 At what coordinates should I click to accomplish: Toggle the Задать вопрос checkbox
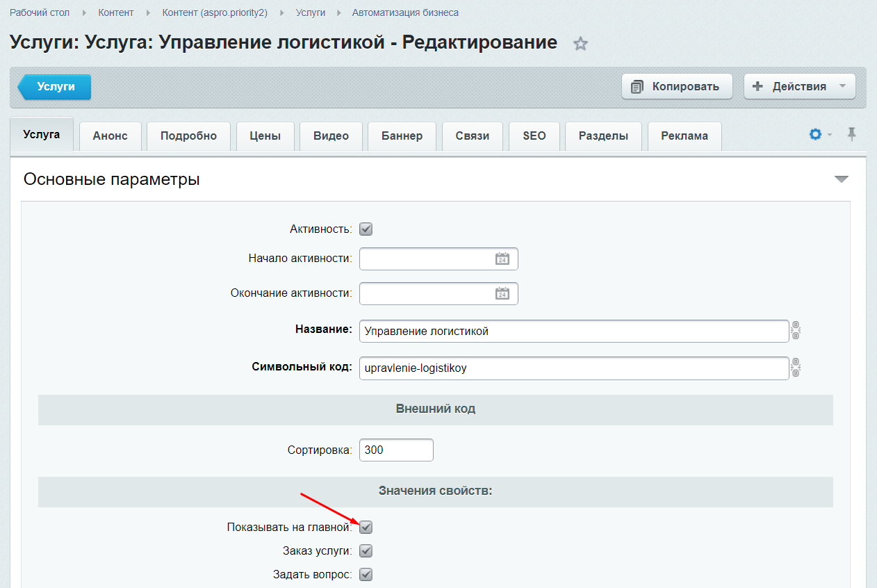366,575
